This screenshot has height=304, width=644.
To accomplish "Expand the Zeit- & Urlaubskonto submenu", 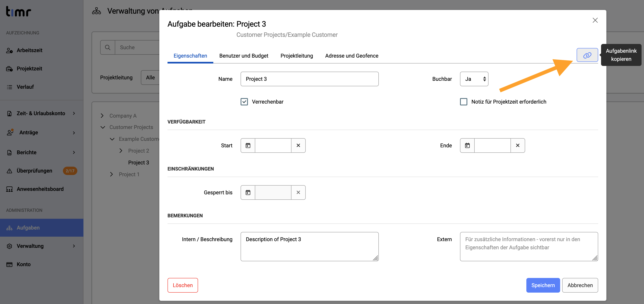I will pyautogui.click(x=74, y=113).
